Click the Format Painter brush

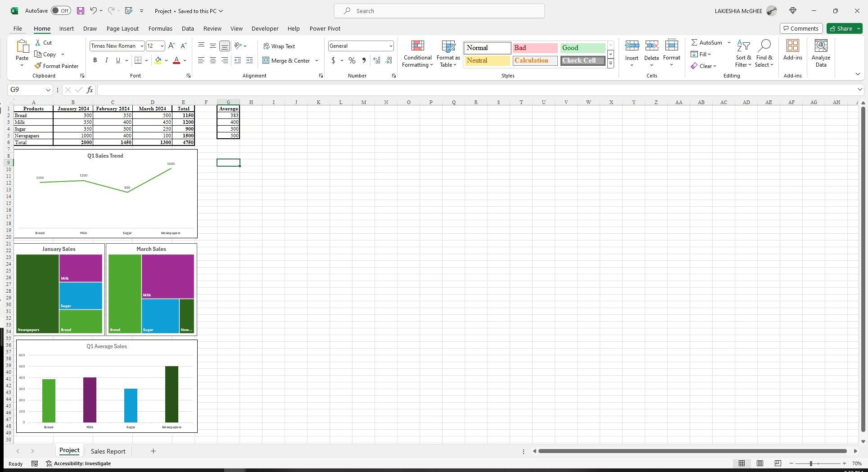38,66
